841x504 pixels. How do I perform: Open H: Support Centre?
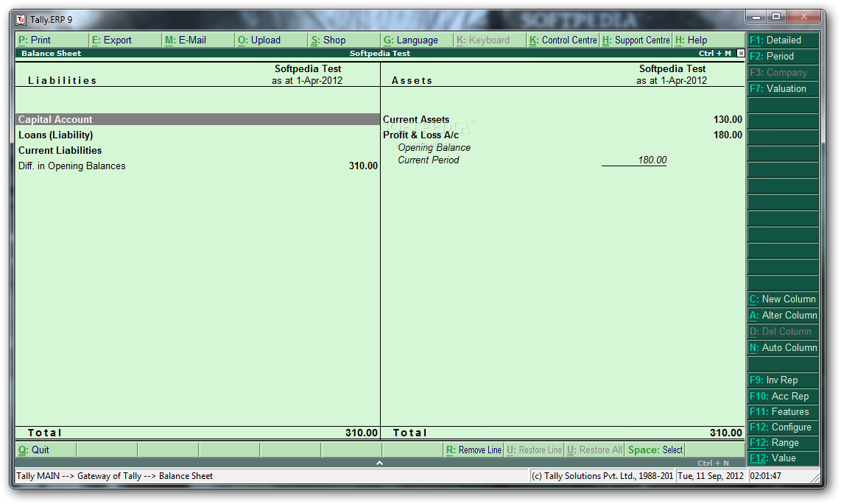click(x=636, y=40)
